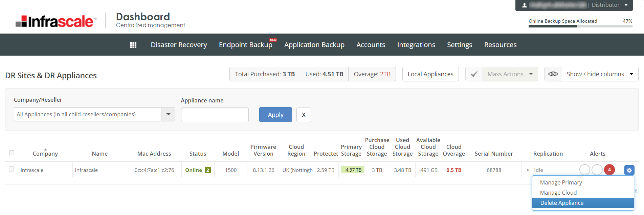This screenshot has width=644, height=215.
Task: Open Endpoint Backup menu
Action: pyautogui.click(x=245, y=45)
